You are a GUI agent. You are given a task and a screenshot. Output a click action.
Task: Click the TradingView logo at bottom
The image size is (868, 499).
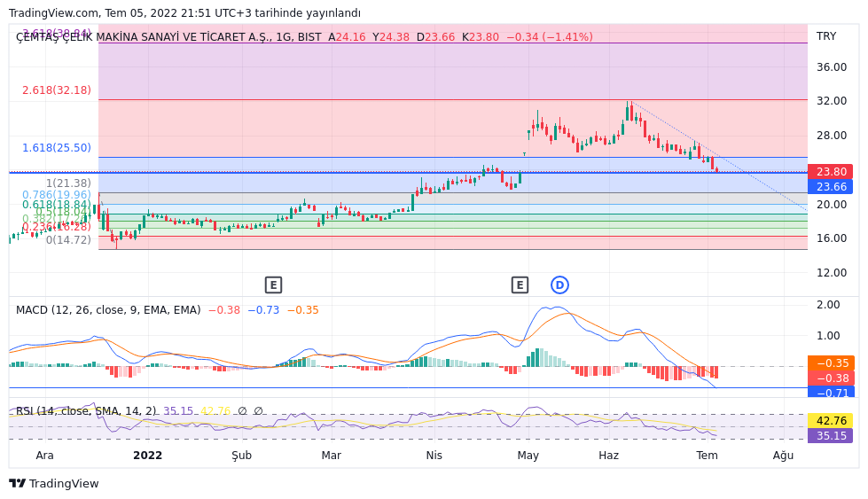click(x=54, y=484)
